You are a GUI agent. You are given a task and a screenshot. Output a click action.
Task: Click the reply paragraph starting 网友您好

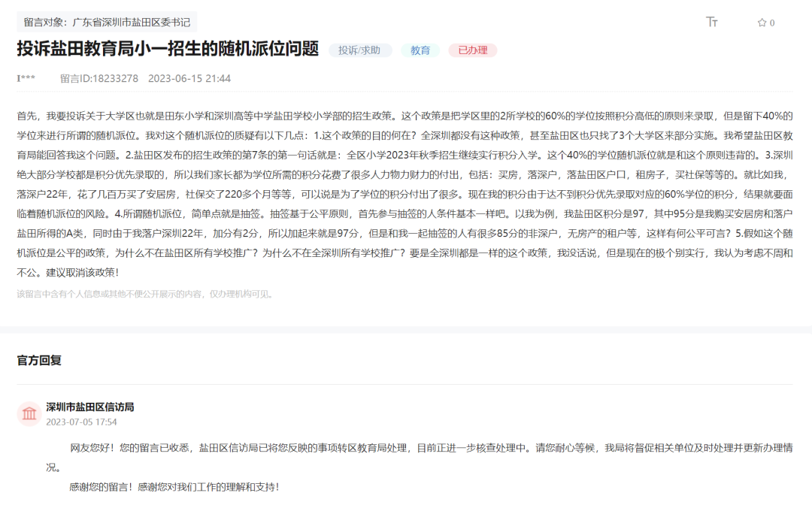[x=301, y=447]
